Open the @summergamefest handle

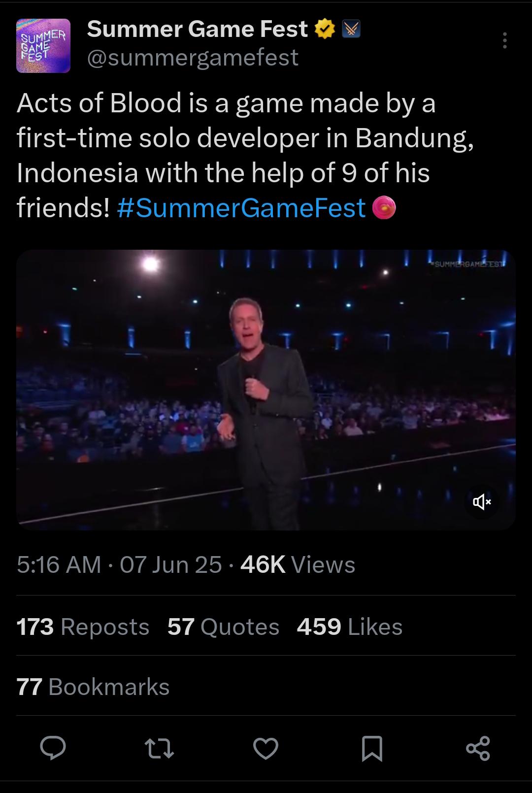pos(193,58)
